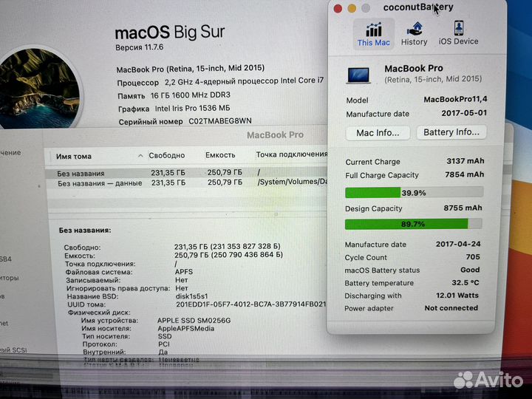This screenshot has height=399, width=532.
Task: Sort by the Точка подключения column header
Action: click(x=291, y=154)
